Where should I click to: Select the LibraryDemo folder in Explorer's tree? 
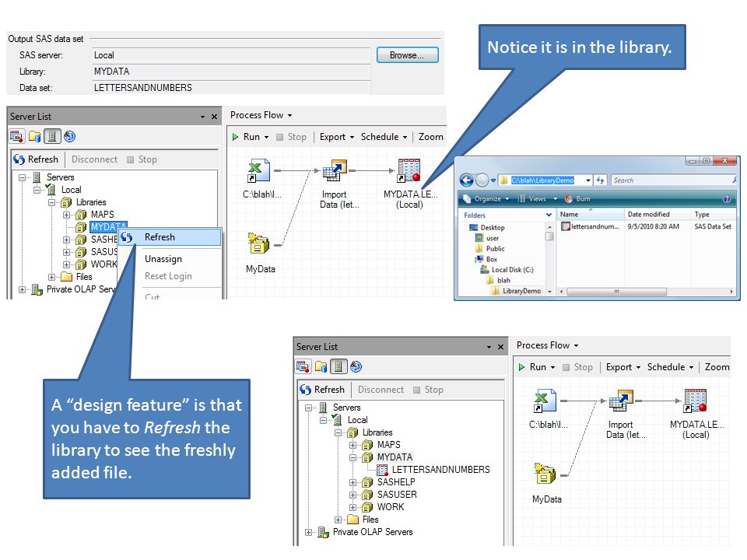517,290
